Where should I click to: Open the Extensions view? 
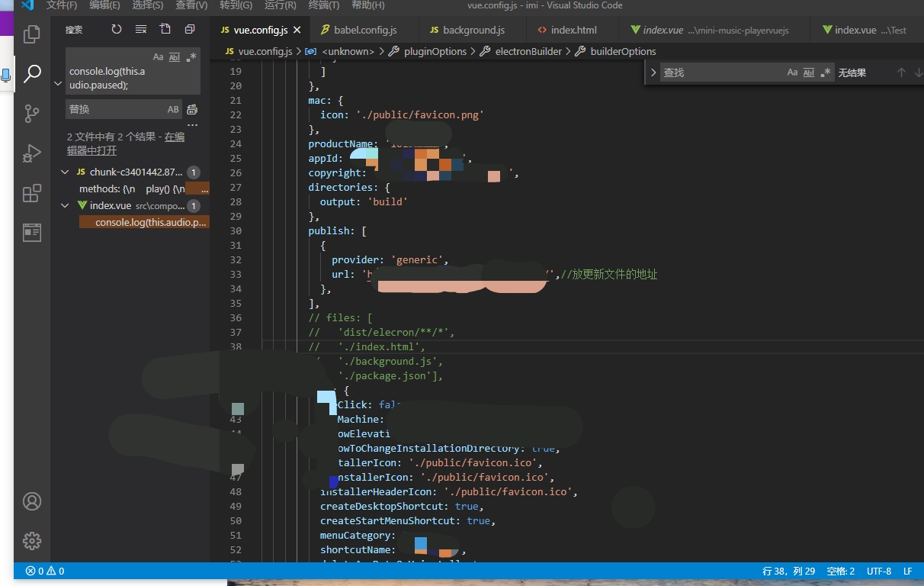coord(32,194)
